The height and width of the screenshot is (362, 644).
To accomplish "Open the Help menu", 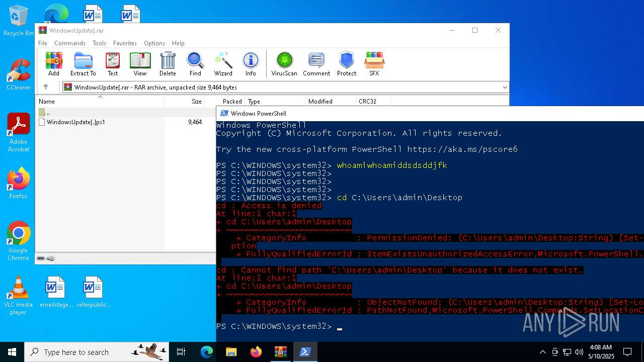I will [x=178, y=43].
